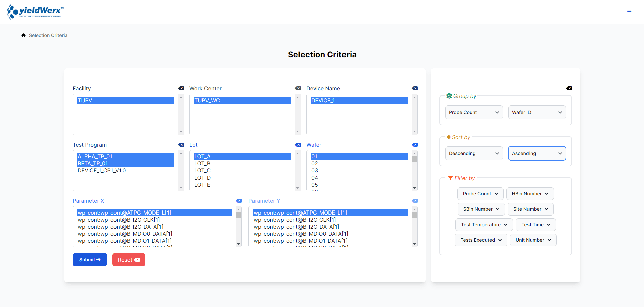Clear the Device Name selection
The height and width of the screenshot is (307, 644).
tap(415, 88)
